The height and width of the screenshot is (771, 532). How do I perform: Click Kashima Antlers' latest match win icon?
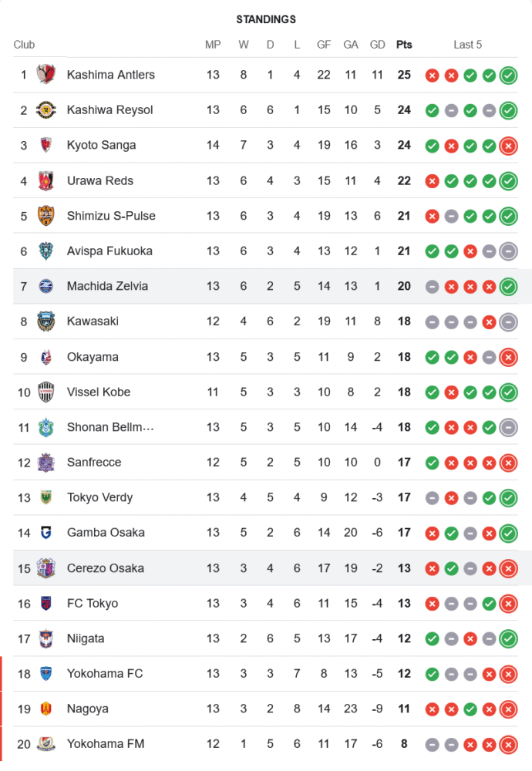tap(508, 76)
